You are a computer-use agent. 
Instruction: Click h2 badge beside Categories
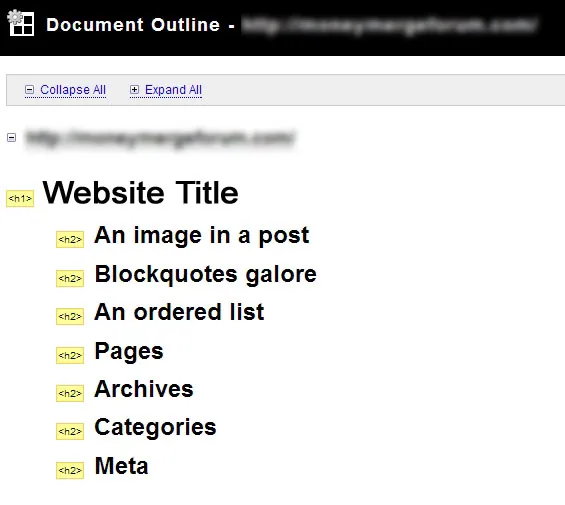(x=70, y=431)
